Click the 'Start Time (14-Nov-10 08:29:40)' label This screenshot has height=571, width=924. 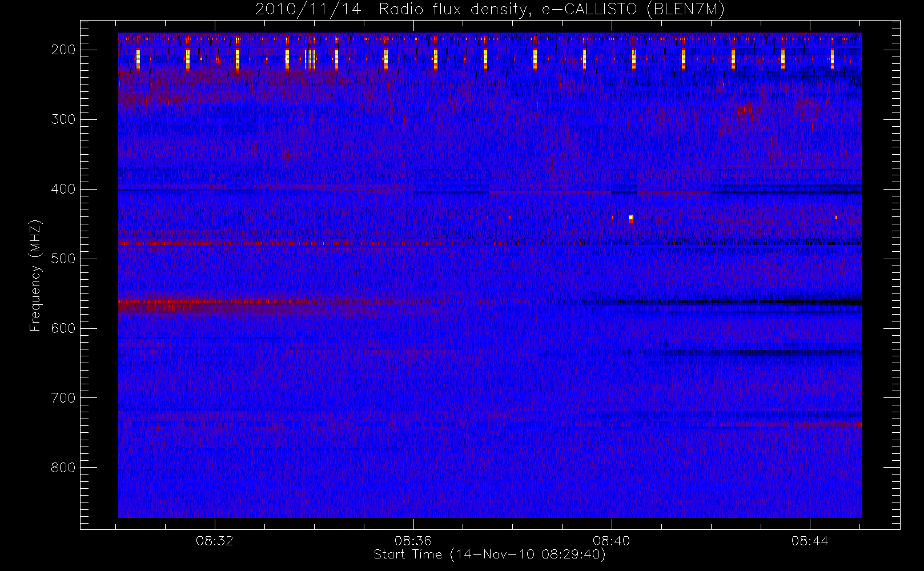[489, 554]
